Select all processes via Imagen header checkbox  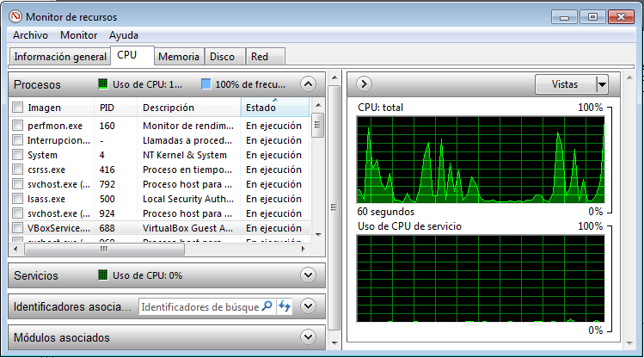point(17,108)
